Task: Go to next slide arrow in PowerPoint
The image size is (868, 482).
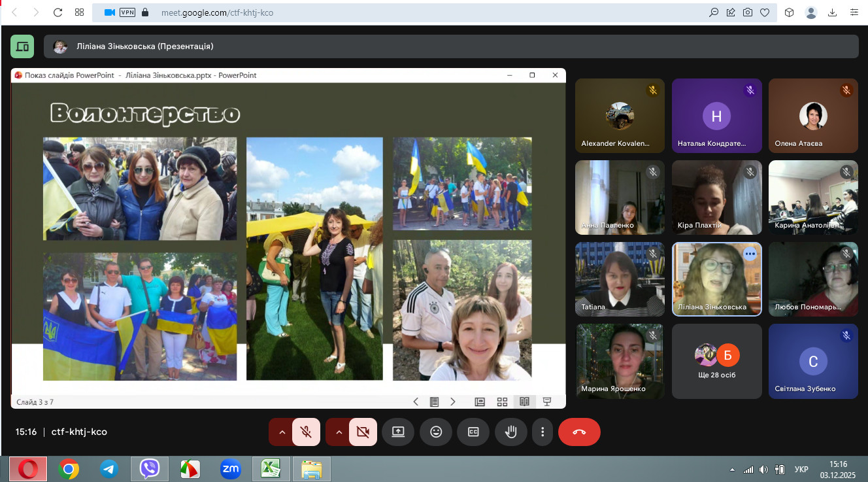Action: click(453, 402)
